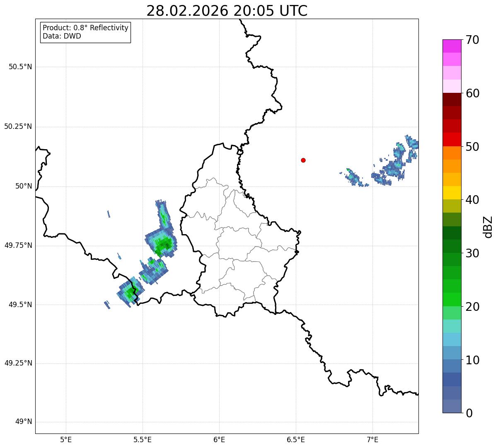Click the magenta 70 dBZ colorbar segment
The height and width of the screenshot is (448, 498).
pos(452,46)
